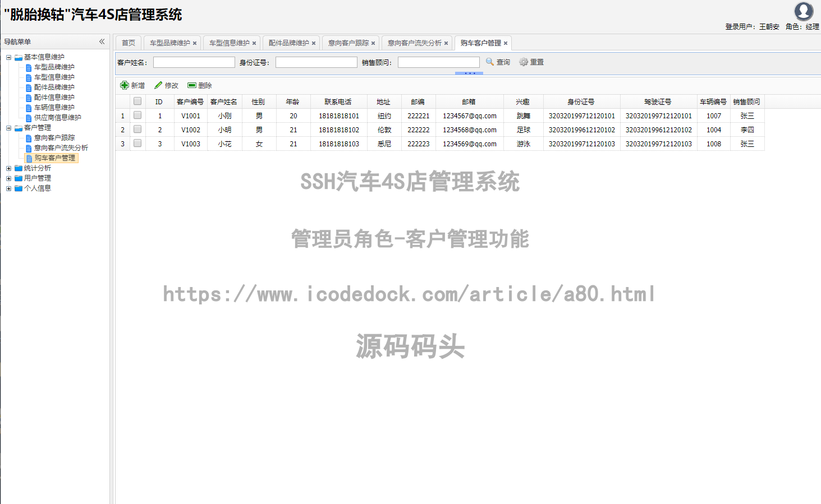
Task: Click the gear reset icon
Action: pyautogui.click(x=524, y=62)
